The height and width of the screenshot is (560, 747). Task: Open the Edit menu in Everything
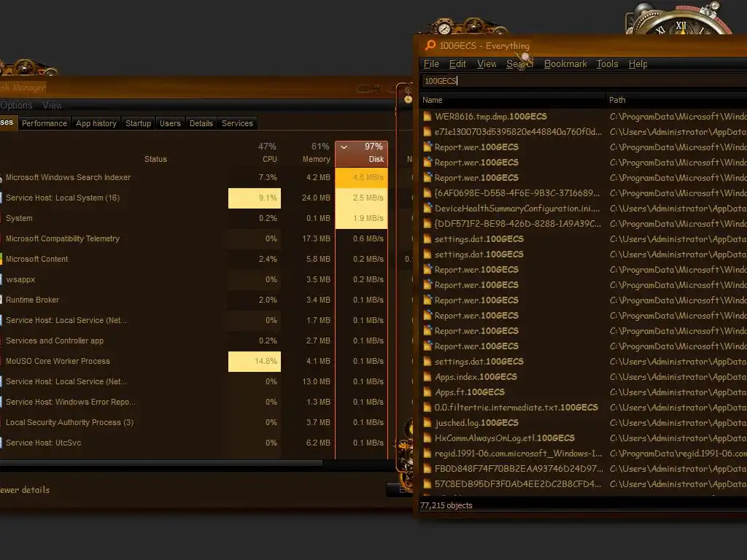tap(457, 64)
